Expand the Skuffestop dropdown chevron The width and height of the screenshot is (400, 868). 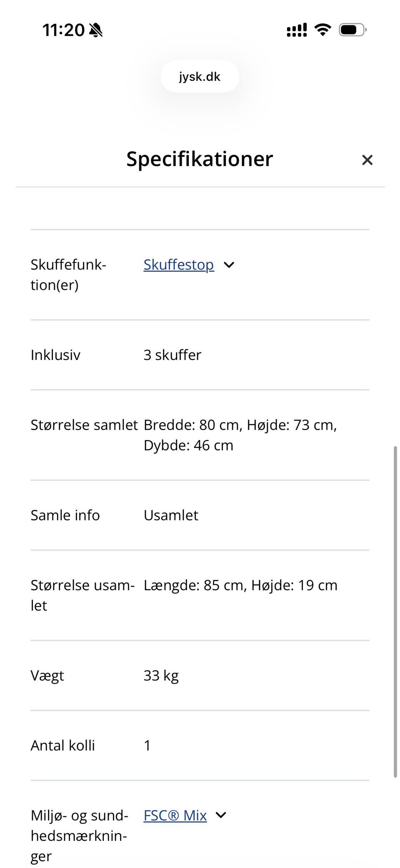coord(229,264)
